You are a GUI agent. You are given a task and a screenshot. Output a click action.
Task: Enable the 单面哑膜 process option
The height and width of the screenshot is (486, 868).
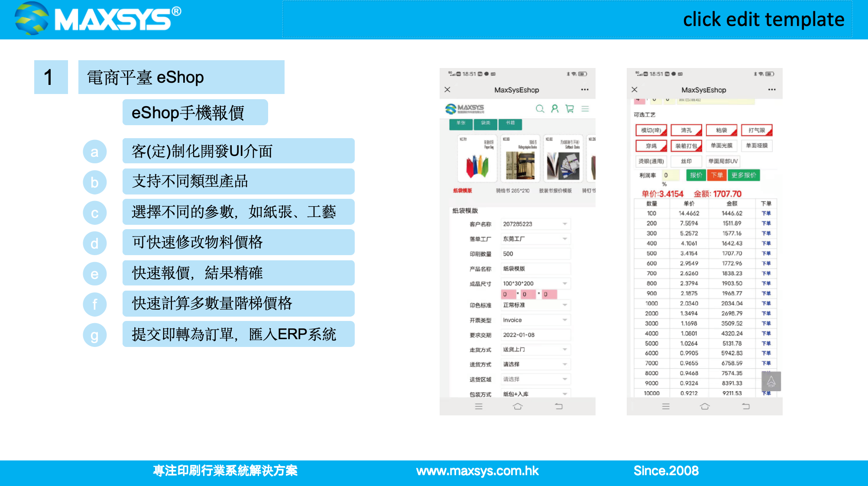coord(757,146)
